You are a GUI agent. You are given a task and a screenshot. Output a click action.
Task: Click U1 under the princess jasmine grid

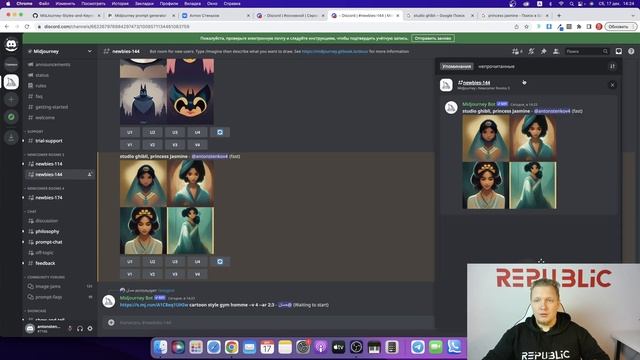tap(130, 262)
